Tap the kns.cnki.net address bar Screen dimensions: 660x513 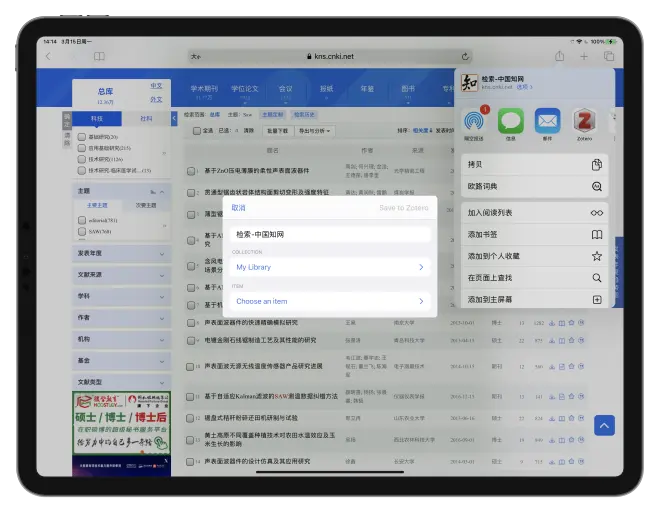tap(330, 56)
